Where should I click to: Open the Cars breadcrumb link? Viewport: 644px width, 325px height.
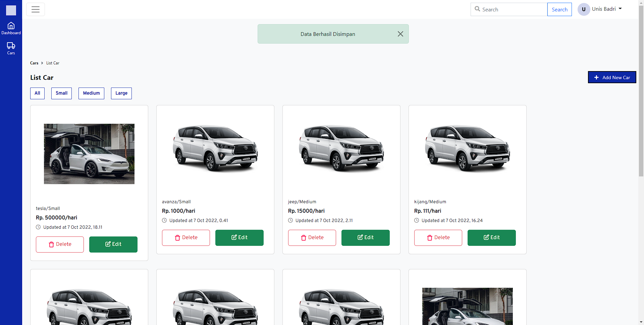coord(34,63)
